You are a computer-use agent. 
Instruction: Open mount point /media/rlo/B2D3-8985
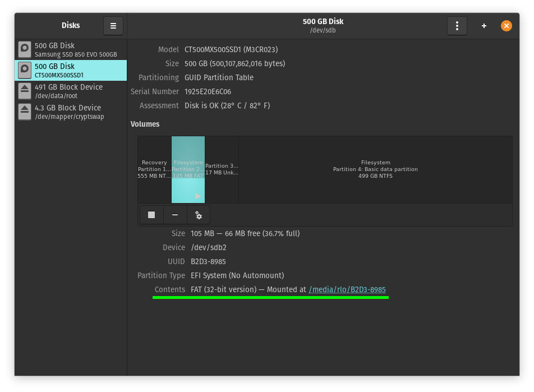pyautogui.click(x=347, y=289)
